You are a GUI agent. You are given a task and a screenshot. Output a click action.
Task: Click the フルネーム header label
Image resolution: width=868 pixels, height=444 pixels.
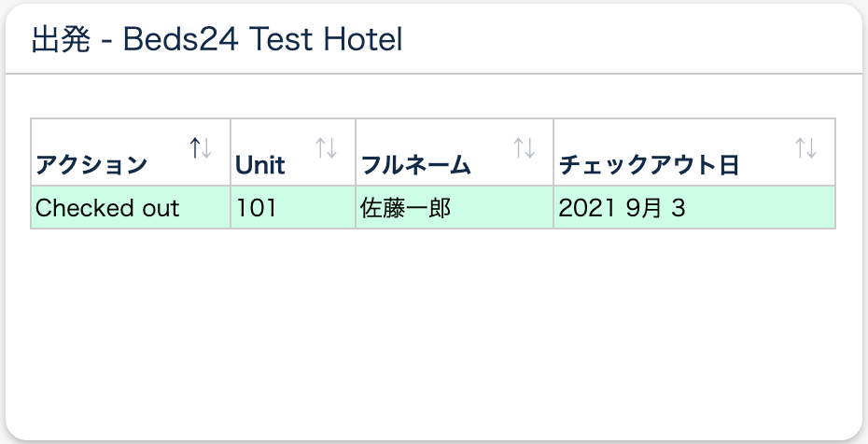[x=415, y=166]
